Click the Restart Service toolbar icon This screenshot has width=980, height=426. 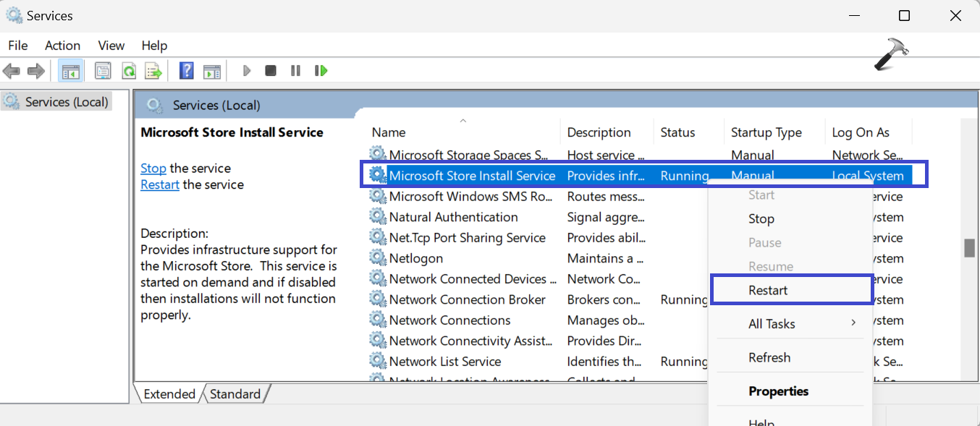click(321, 71)
